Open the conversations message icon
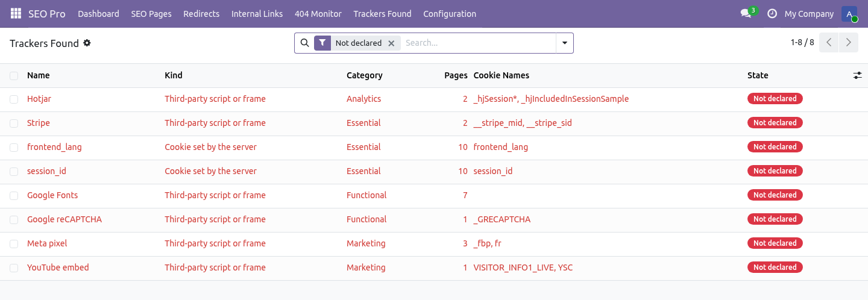868x300 pixels. pos(746,13)
